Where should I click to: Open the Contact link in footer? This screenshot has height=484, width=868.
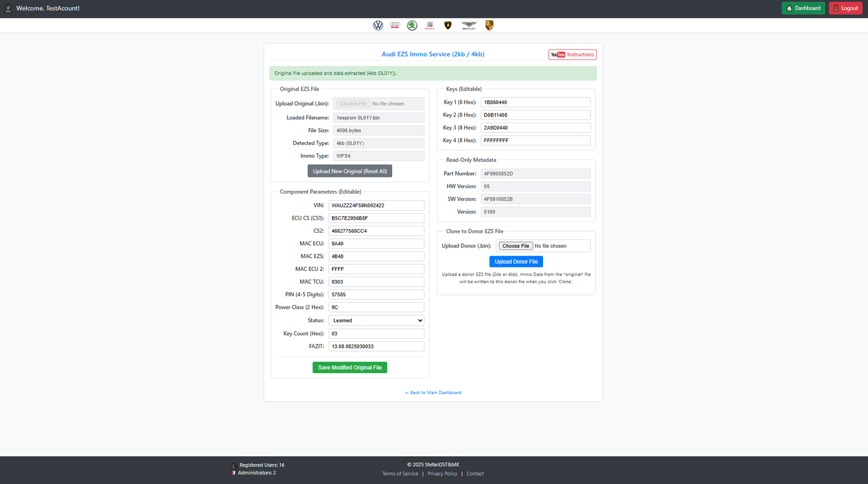475,474
